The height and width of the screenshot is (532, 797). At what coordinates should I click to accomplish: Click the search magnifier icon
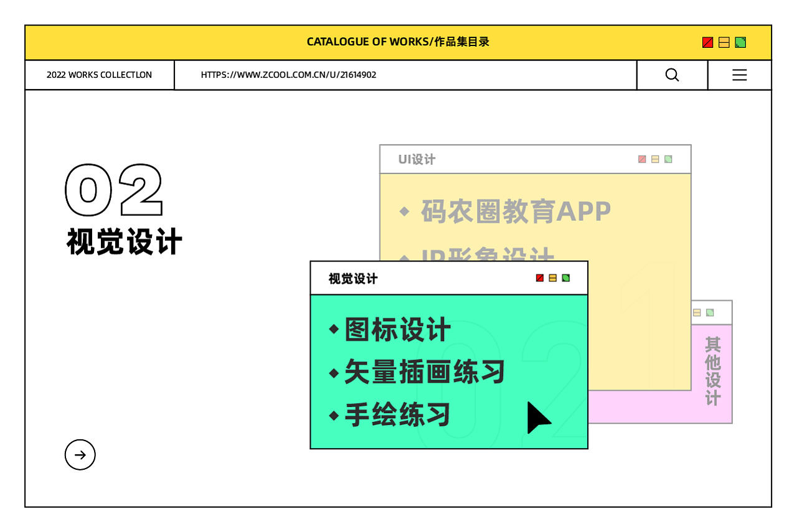click(x=672, y=75)
